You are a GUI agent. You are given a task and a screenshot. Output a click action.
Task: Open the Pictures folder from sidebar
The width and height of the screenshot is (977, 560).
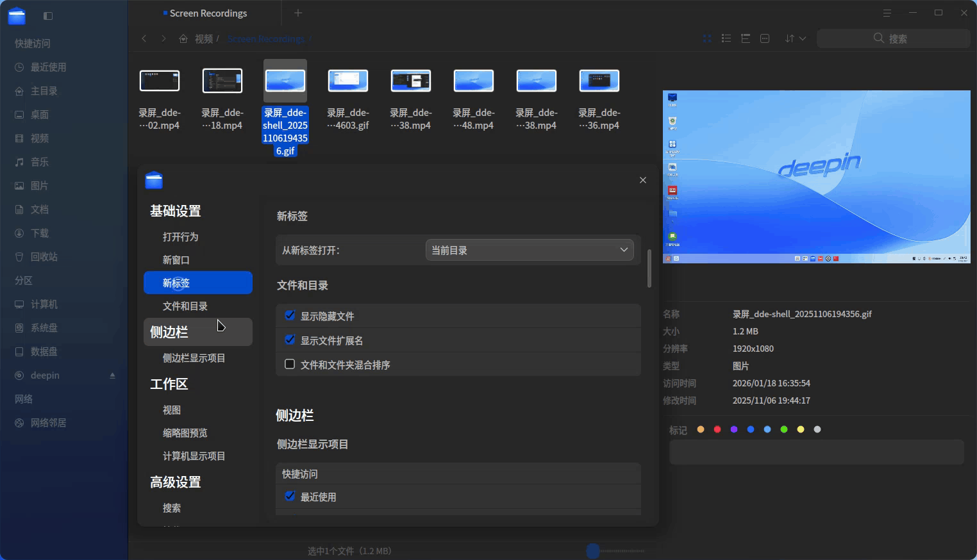coord(38,185)
